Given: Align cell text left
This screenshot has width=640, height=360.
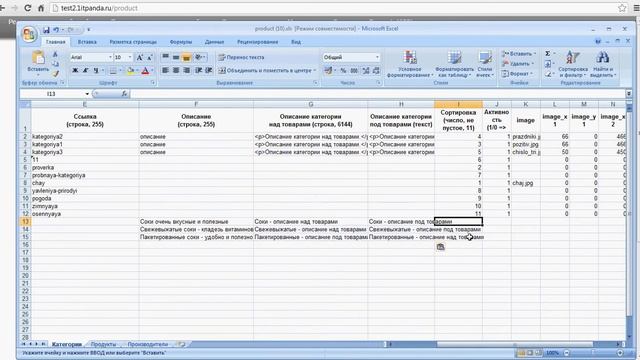Looking at the screenshot, I should tap(165, 71).
